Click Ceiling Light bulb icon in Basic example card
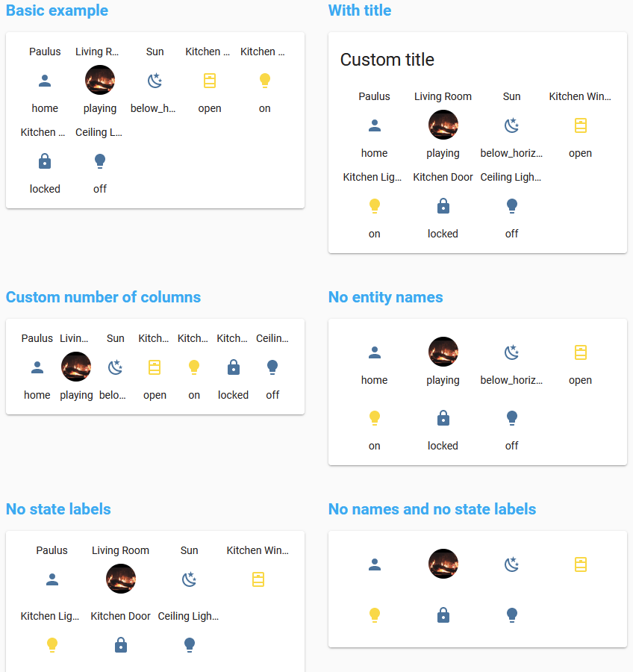Screen dimensions: 633x672 100,161
